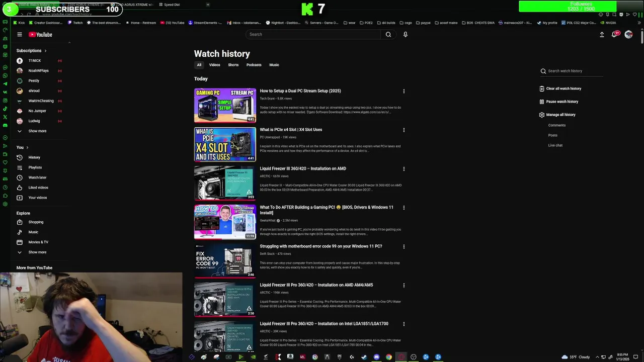
Task: Select the Music filter chip
Action: pyautogui.click(x=274, y=65)
